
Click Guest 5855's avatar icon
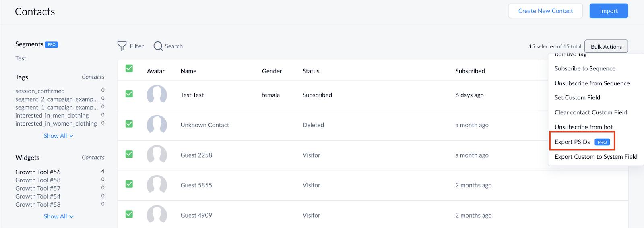click(157, 185)
